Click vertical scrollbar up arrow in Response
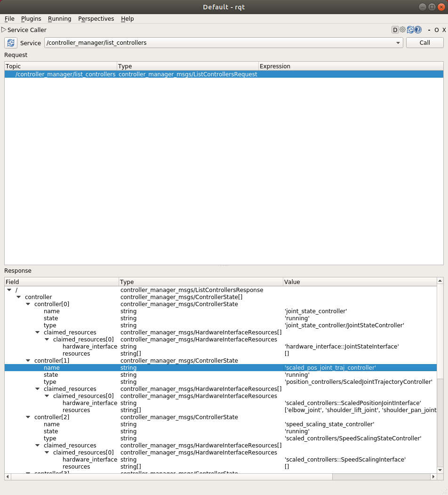 tap(440, 281)
